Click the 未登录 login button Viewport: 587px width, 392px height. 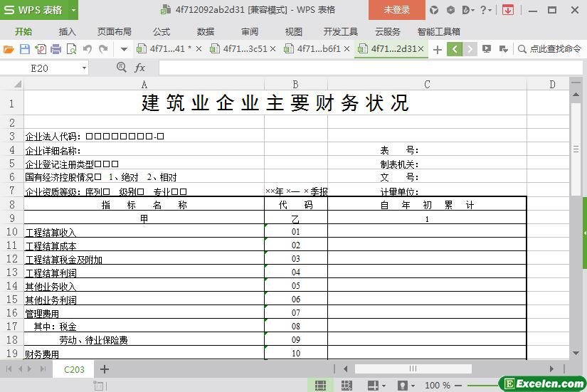(x=397, y=10)
